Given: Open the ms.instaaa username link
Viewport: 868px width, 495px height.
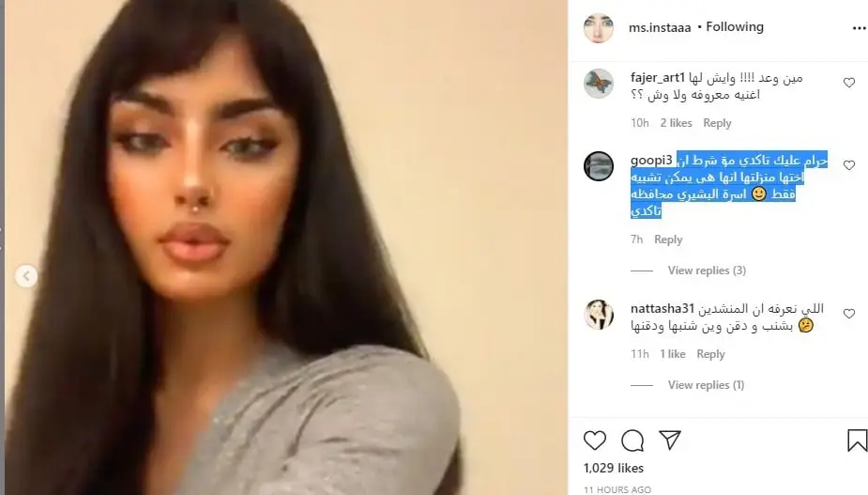Looking at the screenshot, I should [660, 28].
